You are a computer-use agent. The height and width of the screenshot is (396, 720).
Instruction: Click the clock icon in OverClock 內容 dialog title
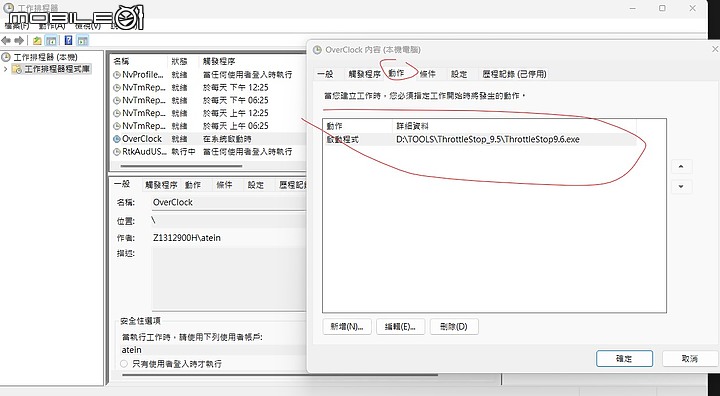(x=317, y=50)
